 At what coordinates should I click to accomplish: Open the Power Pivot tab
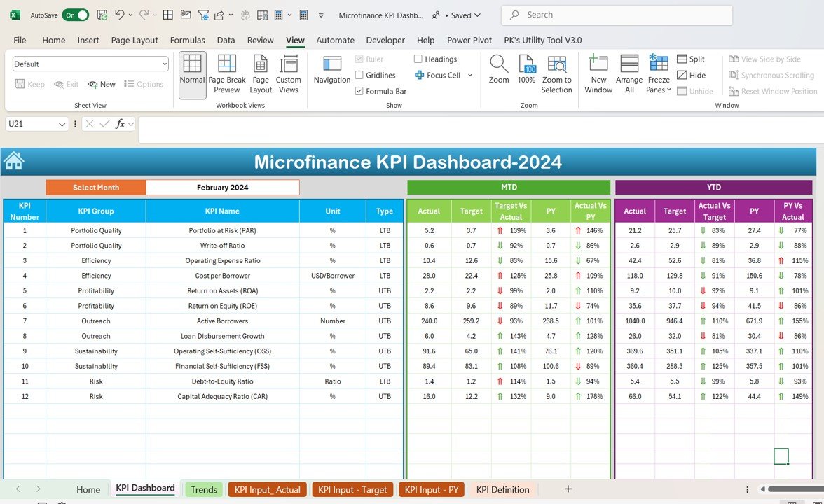pyautogui.click(x=469, y=40)
